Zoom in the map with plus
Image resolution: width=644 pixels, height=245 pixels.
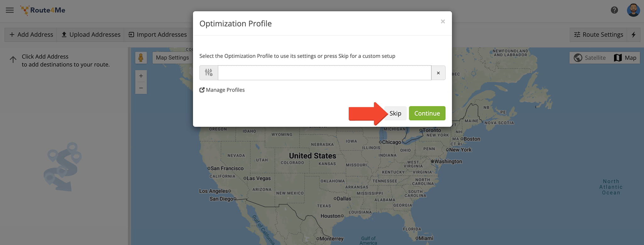(141, 76)
